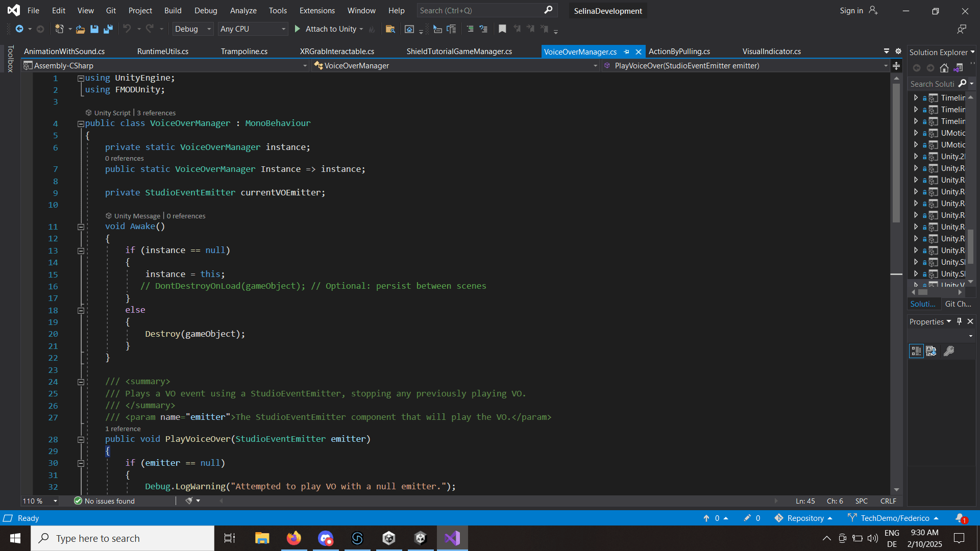This screenshot has height=551, width=980.
Task: Toggle Categorized view in Properties panel
Action: 916,351
